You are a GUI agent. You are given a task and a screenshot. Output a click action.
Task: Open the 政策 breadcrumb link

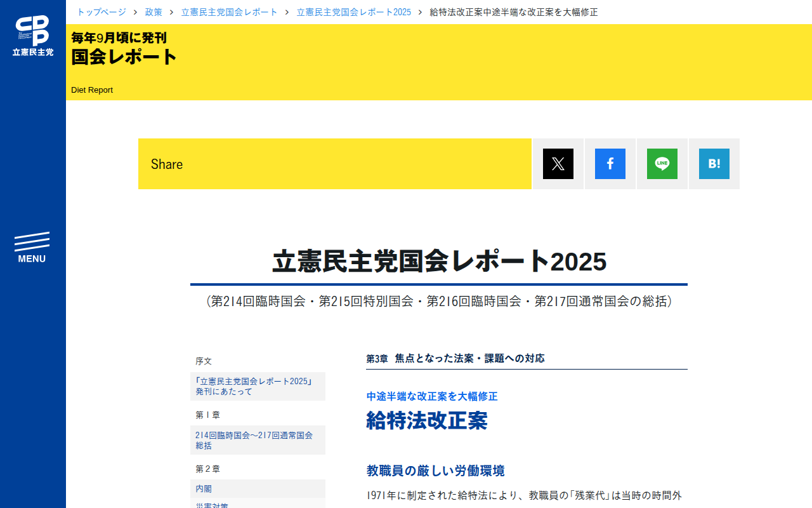[x=154, y=12]
